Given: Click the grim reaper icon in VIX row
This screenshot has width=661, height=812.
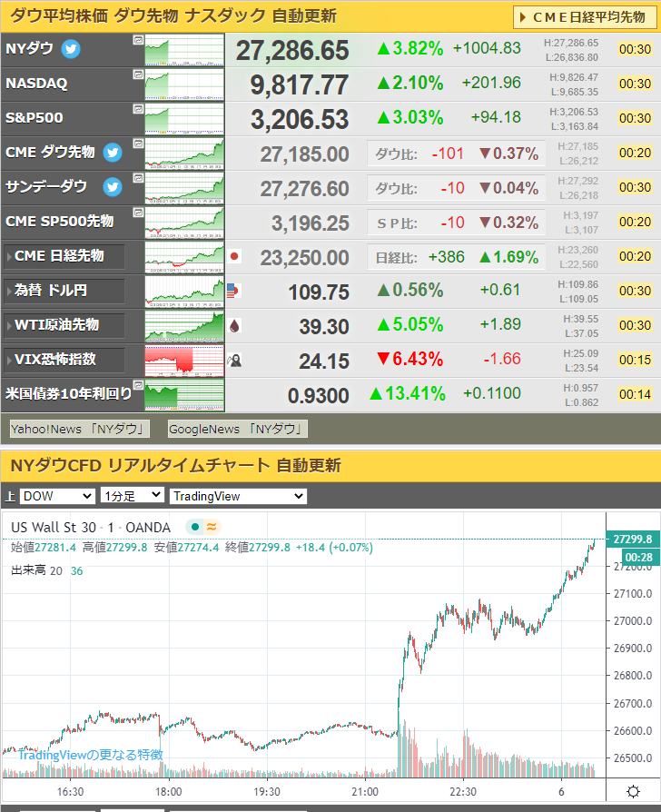Looking at the screenshot, I should tap(234, 360).
